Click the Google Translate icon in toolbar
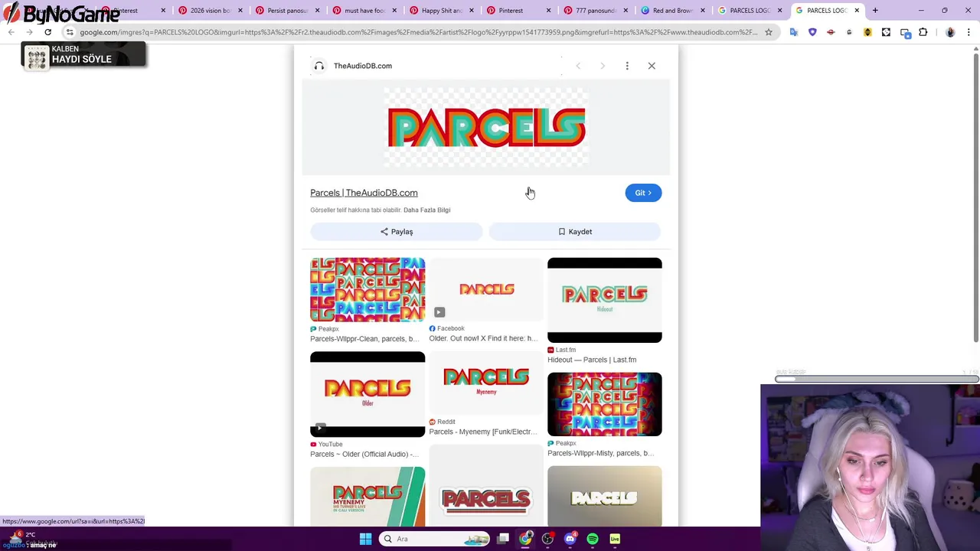This screenshot has height=551, width=980. (x=794, y=32)
